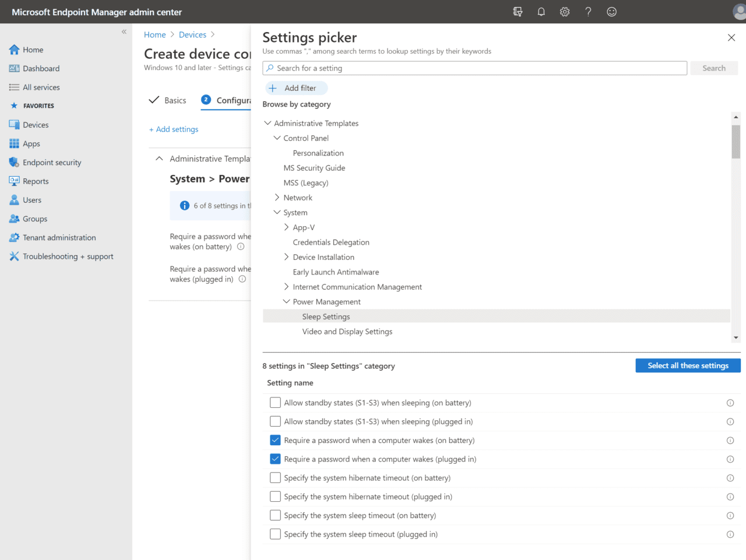Select the Personalization category
Image resolution: width=746 pixels, height=560 pixels.
pyautogui.click(x=318, y=153)
